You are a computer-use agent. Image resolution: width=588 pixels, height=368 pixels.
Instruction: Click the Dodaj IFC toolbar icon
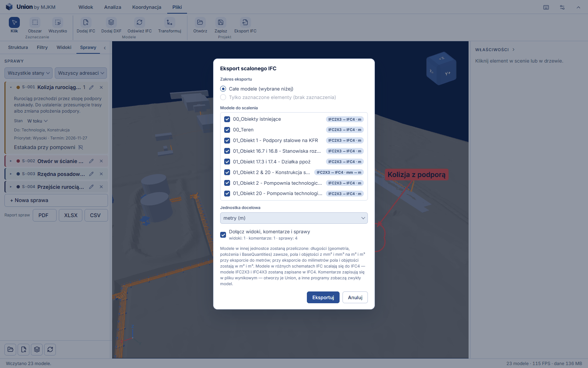click(x=86, y=22)
